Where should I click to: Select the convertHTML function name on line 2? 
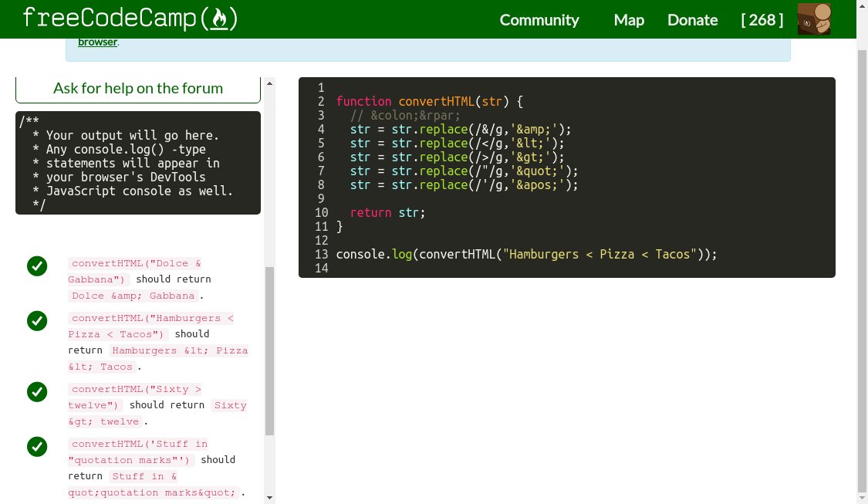click(x=434, y=101)
